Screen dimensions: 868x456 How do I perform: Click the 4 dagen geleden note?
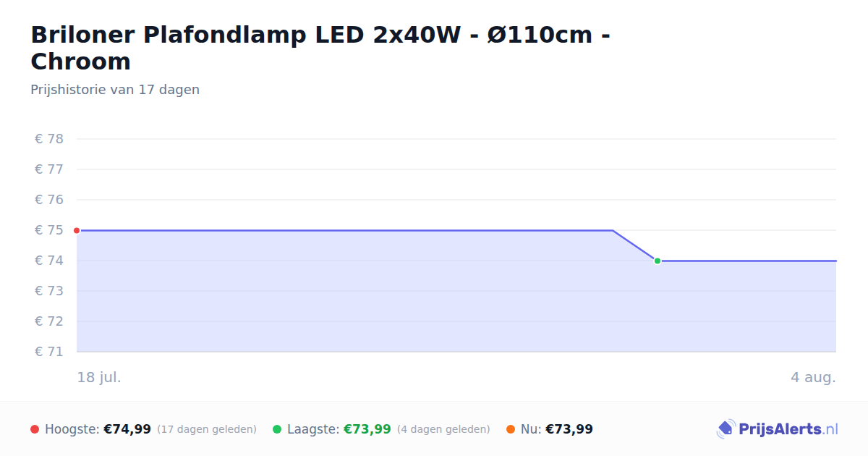443,429
